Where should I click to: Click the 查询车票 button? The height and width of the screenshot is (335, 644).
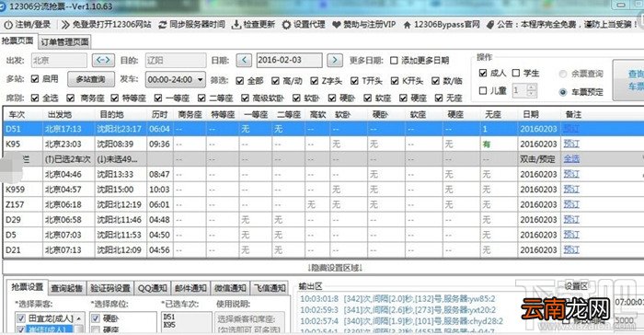point(628,80)
